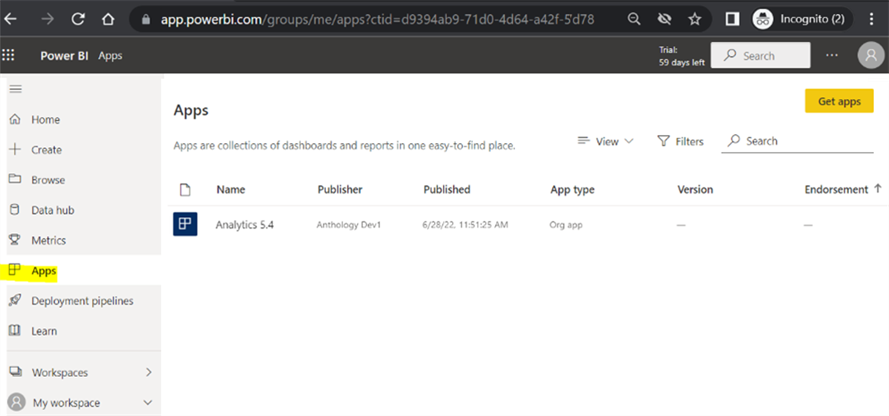Screen dimensions: 889x416
Task: Select Apps in the navigation pane
Action: [x=44, y=271]
